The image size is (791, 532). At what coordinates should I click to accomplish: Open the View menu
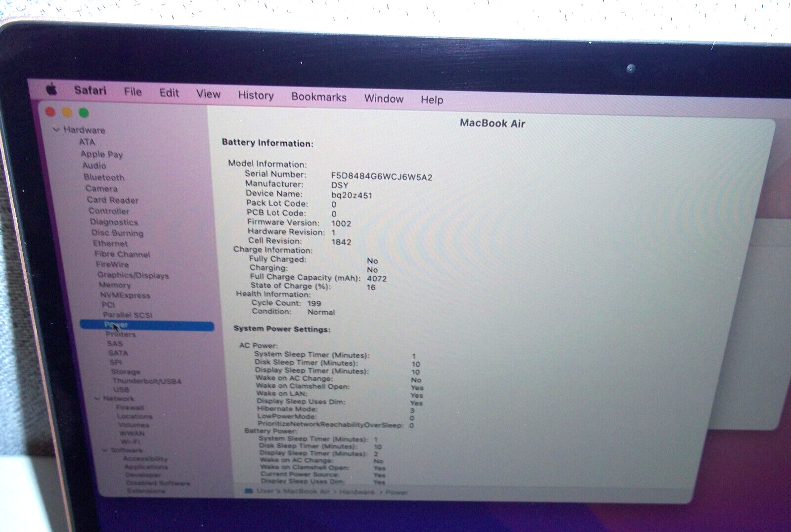208,94
